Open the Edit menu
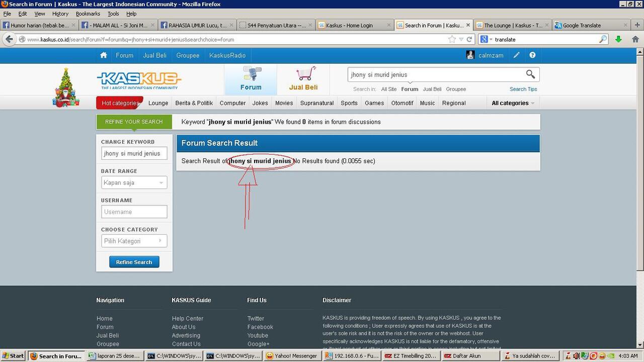 pyautogui.click(x=23, y=14)
